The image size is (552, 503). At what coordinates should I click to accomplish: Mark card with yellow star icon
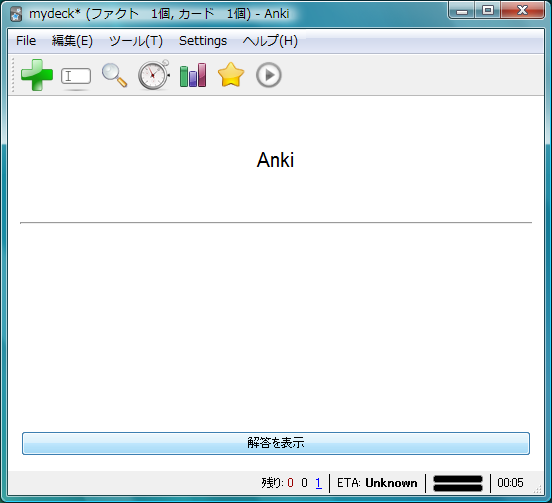point(231,75)
